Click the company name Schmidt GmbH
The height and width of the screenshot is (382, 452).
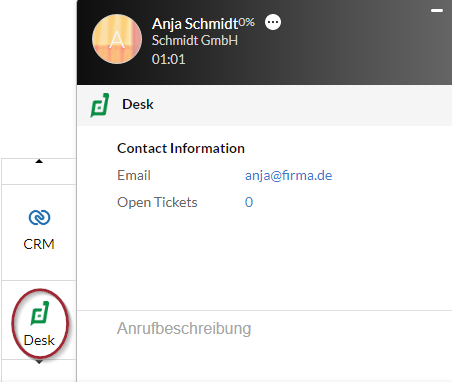(x=195, y=40)
